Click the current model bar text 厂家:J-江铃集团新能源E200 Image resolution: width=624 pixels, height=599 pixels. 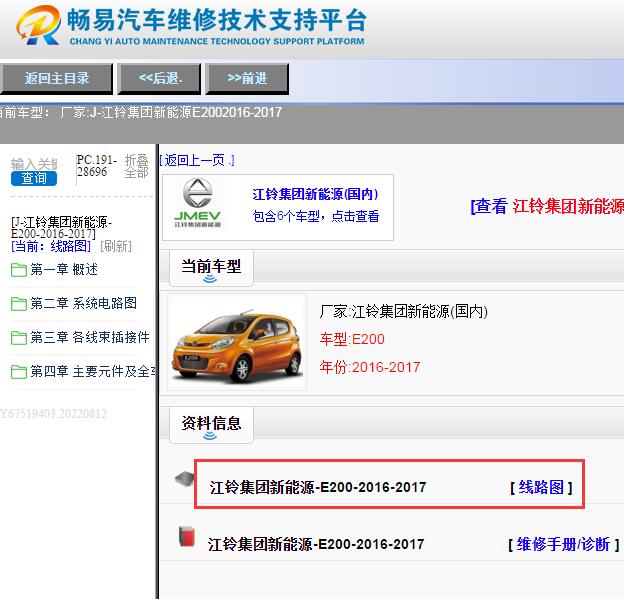tap(171, 113)
